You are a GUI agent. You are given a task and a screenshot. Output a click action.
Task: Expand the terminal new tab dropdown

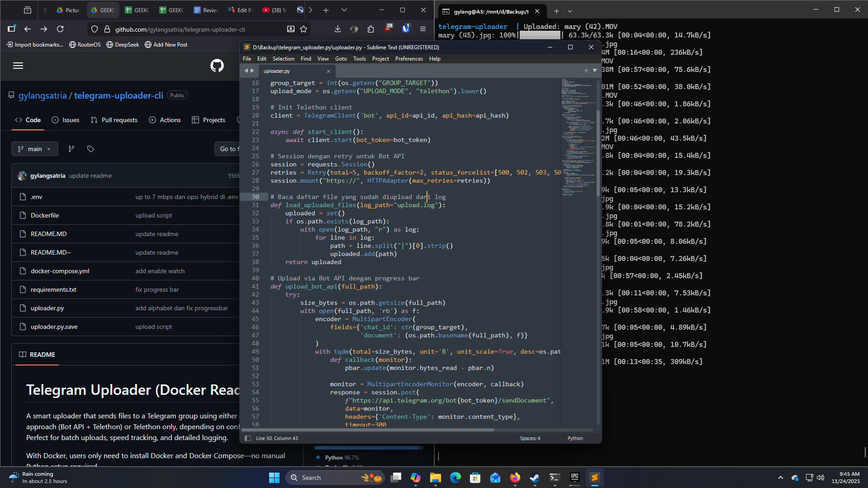pos(570,11)
